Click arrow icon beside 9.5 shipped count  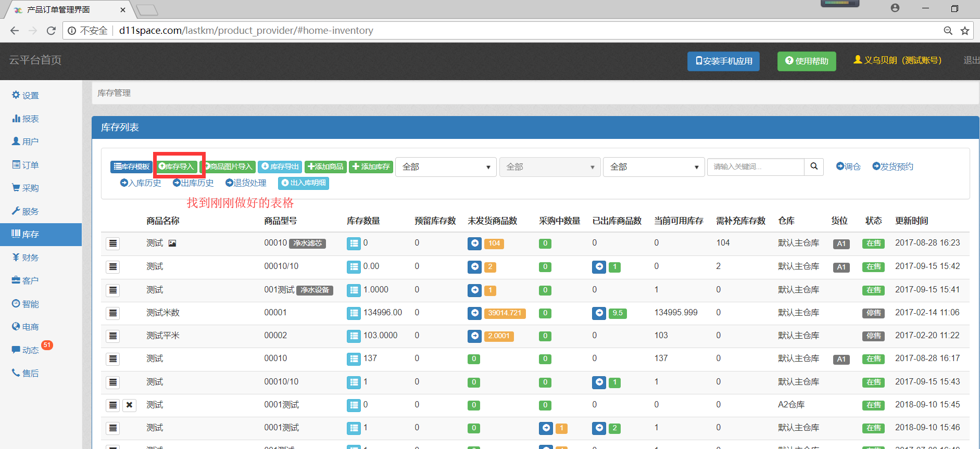point(599,313)
